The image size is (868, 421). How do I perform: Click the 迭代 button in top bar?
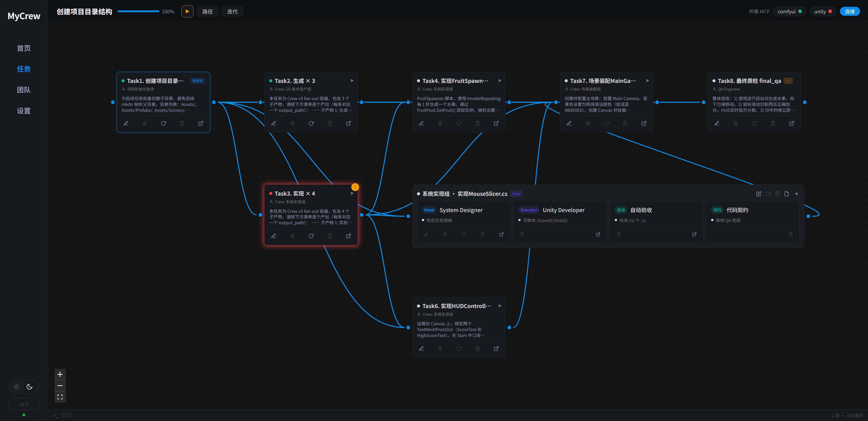coord(232,12)
